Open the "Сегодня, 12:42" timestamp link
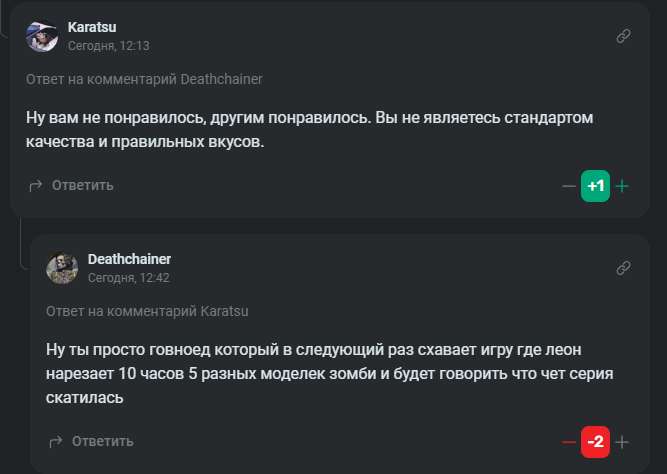Viewport: 667px width, 474px height. [x=128, y=278]
